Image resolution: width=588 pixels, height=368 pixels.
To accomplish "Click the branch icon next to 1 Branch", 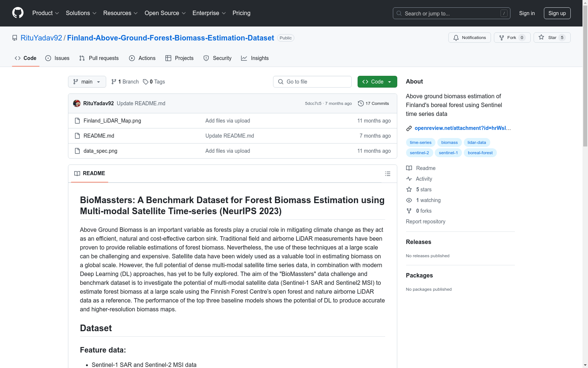I will click(x=114, y=82).
